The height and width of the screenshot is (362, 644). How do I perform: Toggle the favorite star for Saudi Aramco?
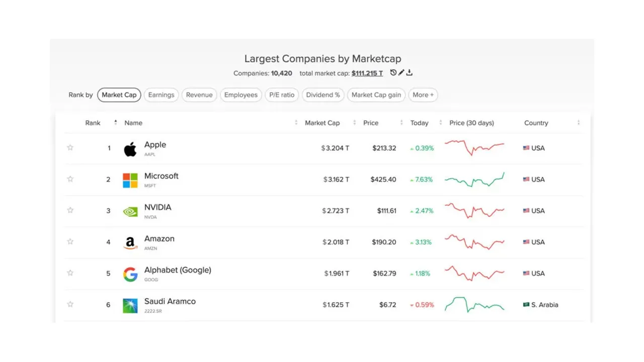click(x=70, y=304)
